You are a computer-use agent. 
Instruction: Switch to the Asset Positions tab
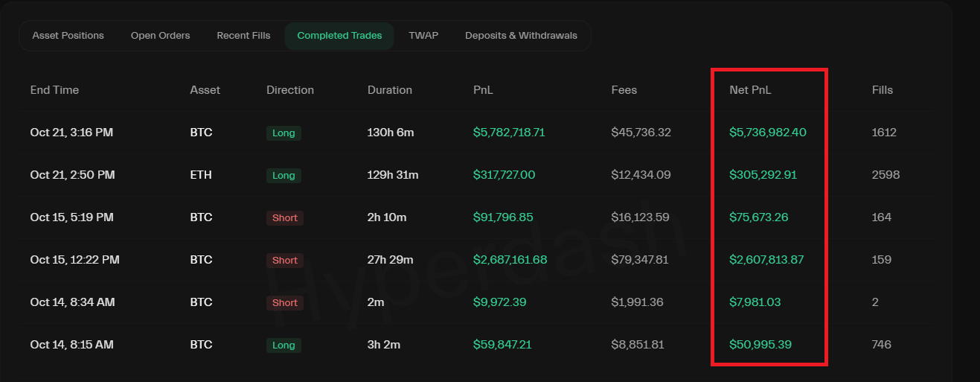68,36
